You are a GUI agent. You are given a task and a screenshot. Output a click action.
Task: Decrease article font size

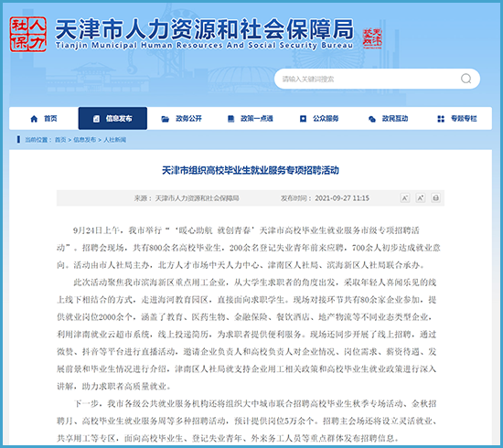coord(405,197)
